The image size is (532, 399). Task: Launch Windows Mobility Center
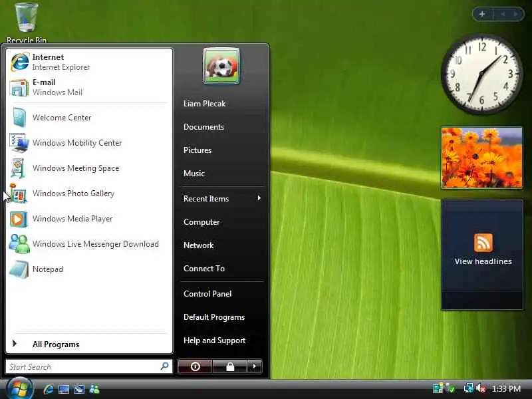pos(89,143)
